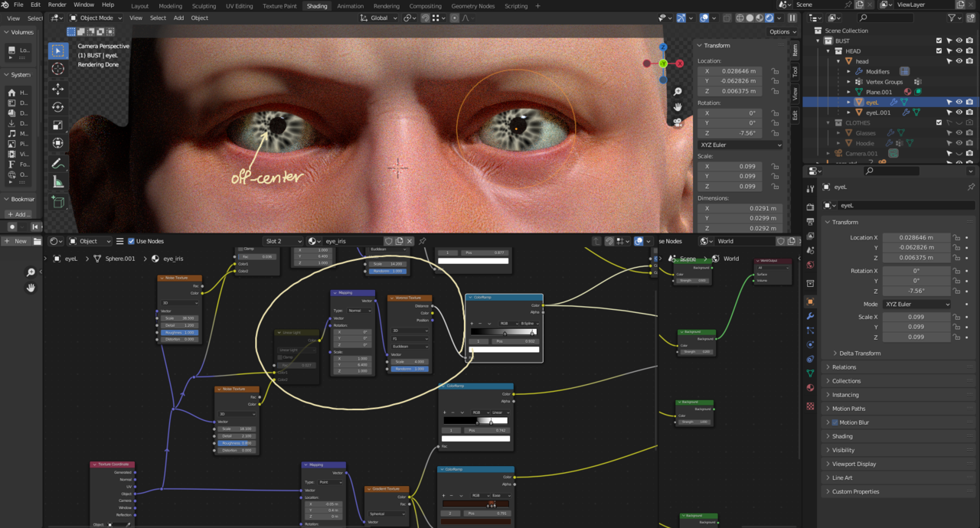Activate the Annotate pencil tool
Viewport: 980px width, 528px height.
tap(58, 164)
